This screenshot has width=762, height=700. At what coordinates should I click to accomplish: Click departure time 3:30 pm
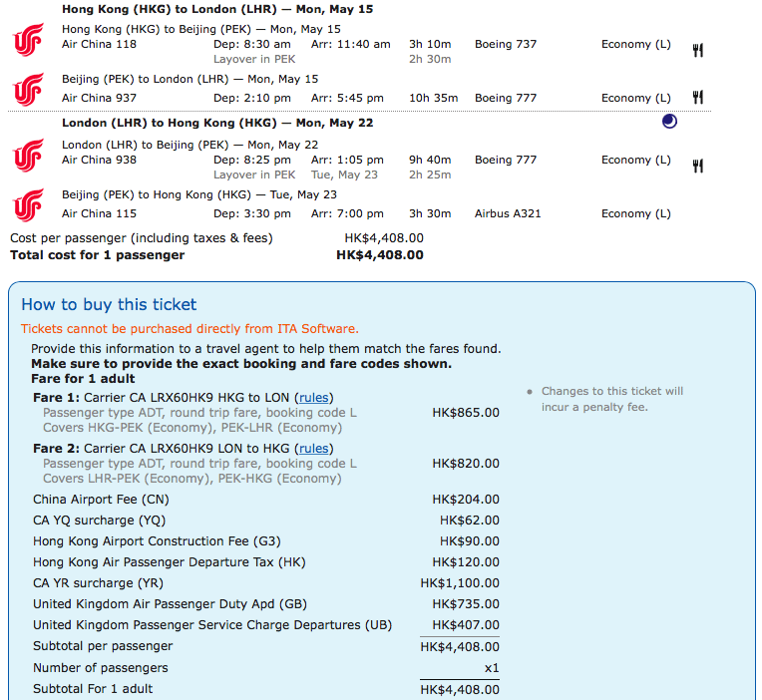point(252,213)
